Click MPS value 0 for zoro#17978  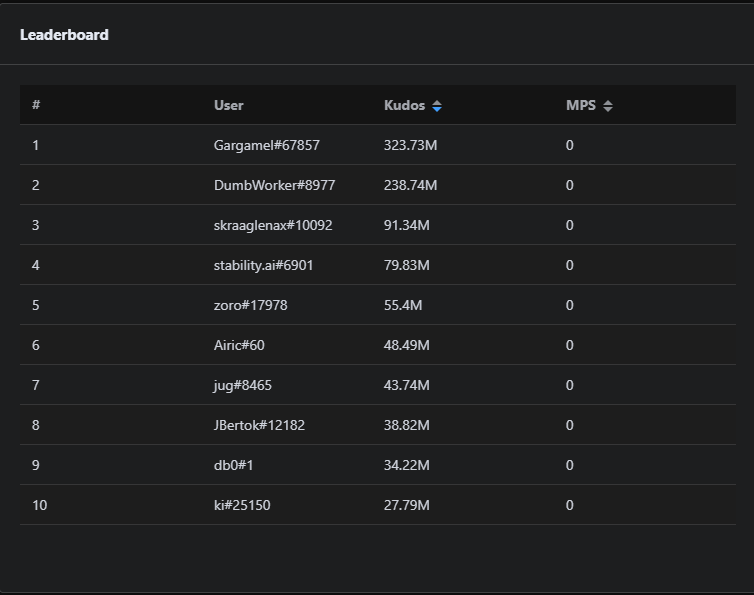569,305
